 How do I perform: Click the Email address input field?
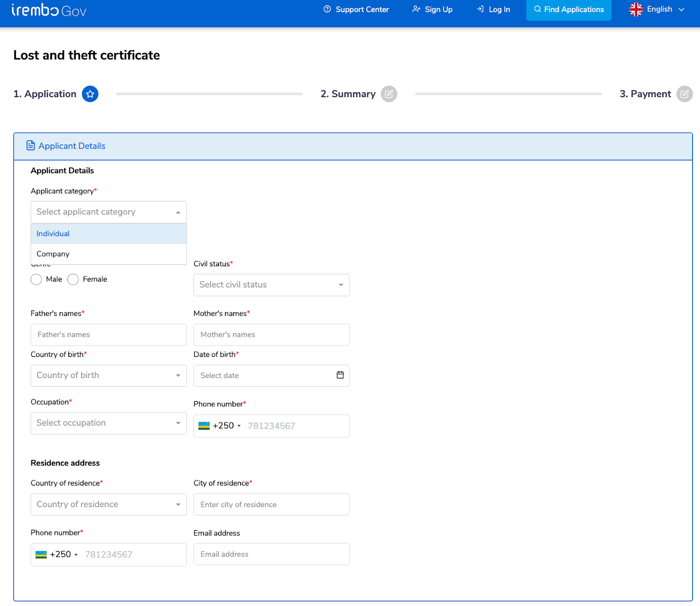[272, 554]
